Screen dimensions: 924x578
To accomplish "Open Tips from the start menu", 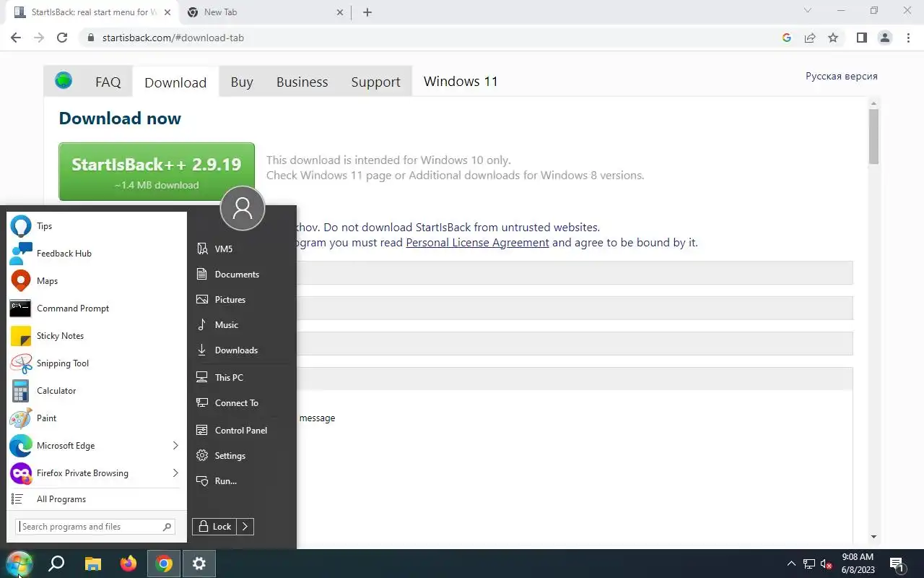I will click(97, 226).
